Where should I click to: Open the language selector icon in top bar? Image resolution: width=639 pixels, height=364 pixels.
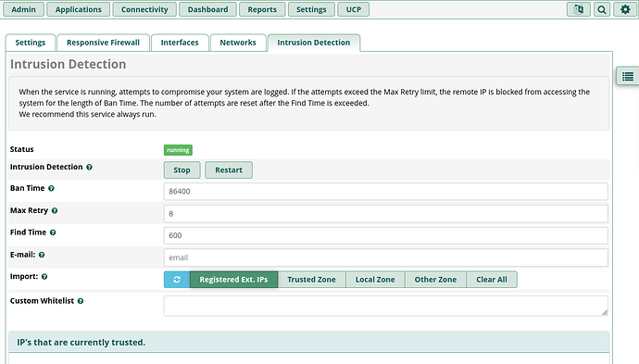[x=578, y=9]
